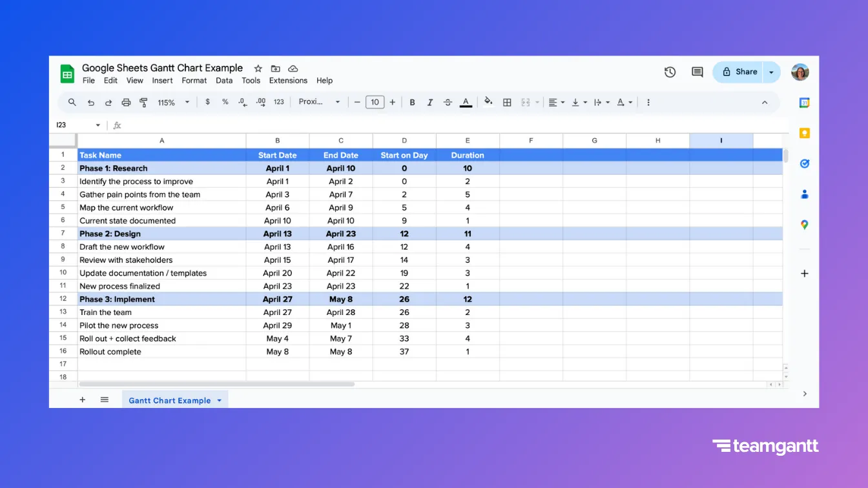This screenshot has width=868, height=488.
Task: Star the Google Sheets Gantt Chart Example file
Action: (257, 68)
